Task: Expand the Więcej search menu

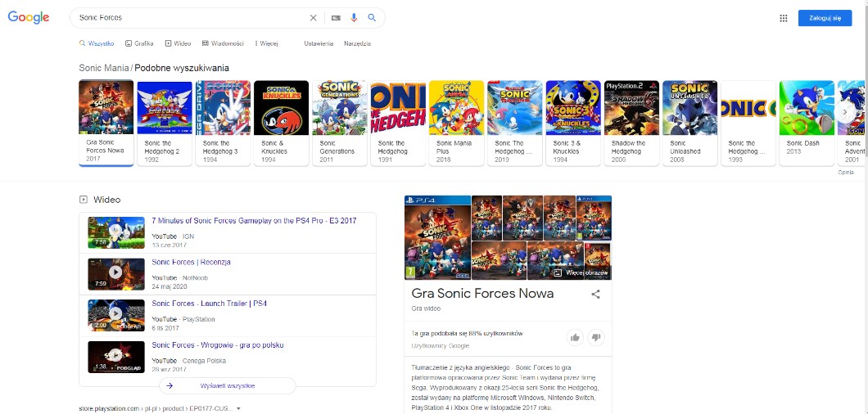Action: [x=266, y=43]
